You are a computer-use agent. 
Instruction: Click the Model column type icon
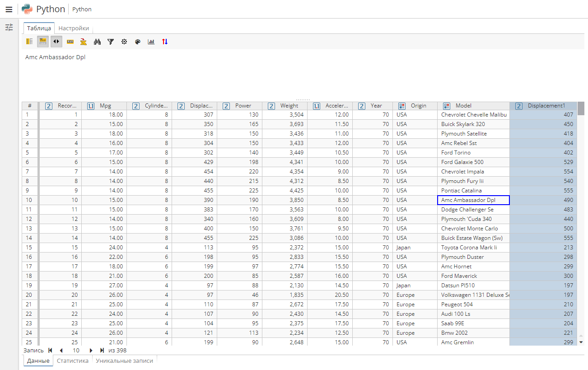(x=447, y=106)
